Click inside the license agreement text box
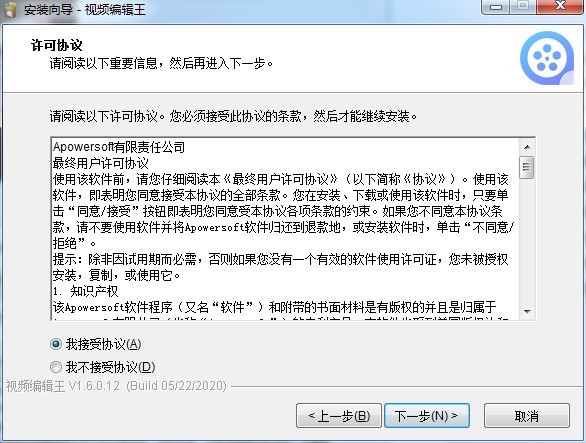The width and height of the screenshot is (586, 443). click(286, 229)
